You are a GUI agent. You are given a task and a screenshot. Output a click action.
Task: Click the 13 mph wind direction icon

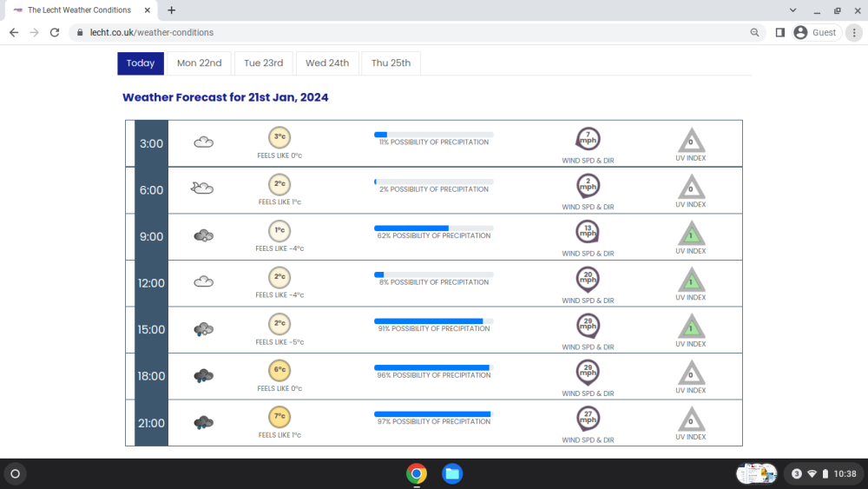pos(588,232)
